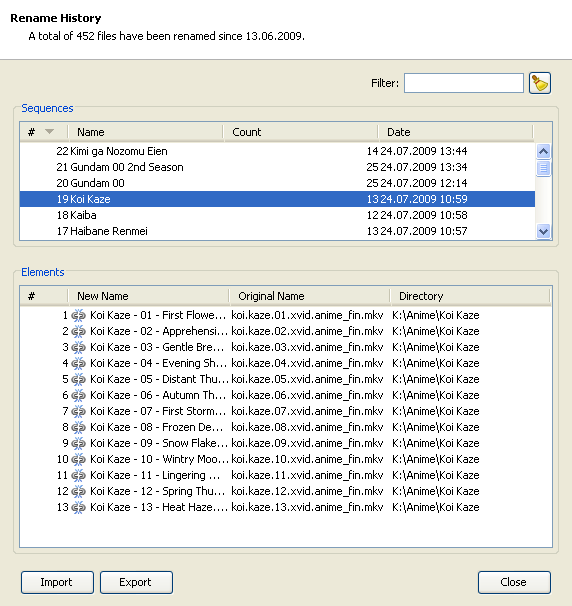Click the sequences scrollbar up arrow
Viewport: 572px width, 606px height.
pyautogui.click(x=543, y=151)
